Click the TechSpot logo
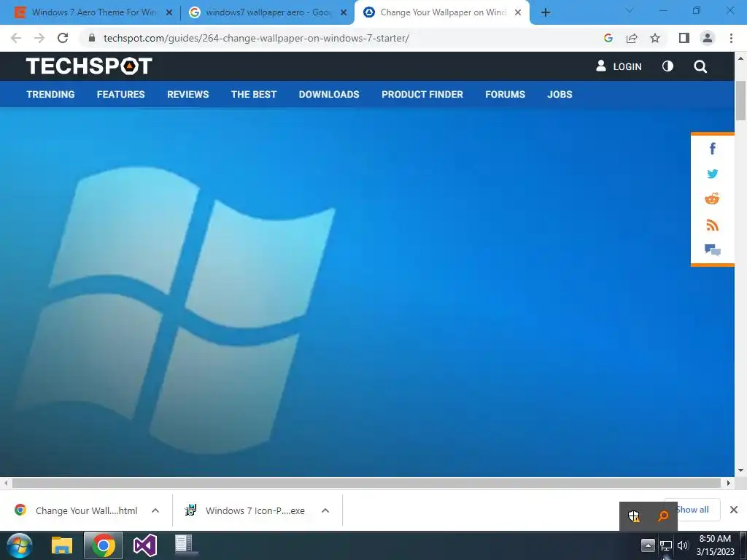The image size is (747, 560). coord(89,66)
